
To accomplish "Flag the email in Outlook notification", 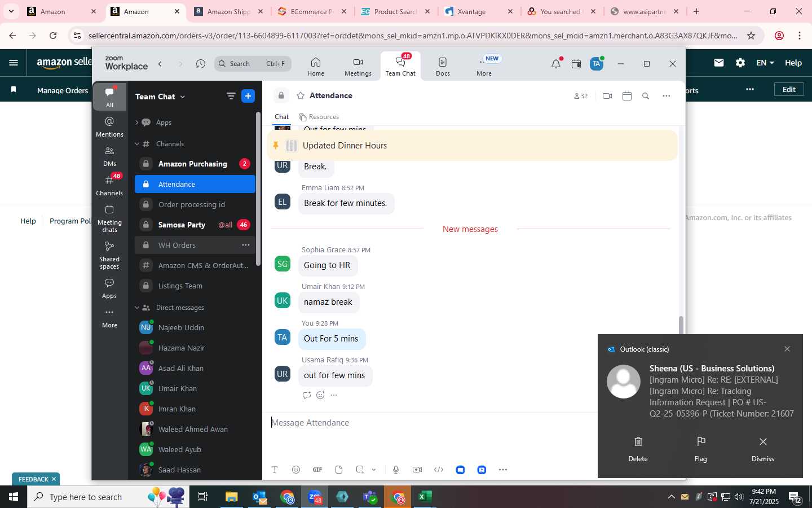I will click(x=701, y=449).
